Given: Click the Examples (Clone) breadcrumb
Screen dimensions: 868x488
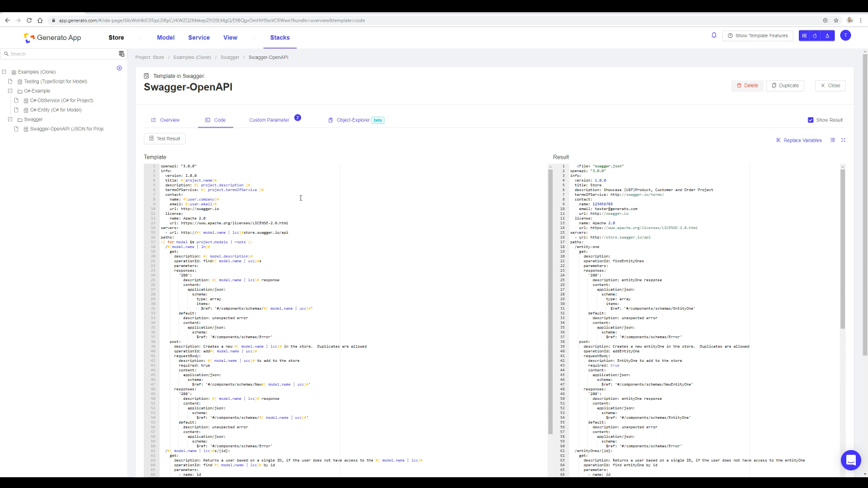Looking at the screenshot, I should (x=192, y=58).
